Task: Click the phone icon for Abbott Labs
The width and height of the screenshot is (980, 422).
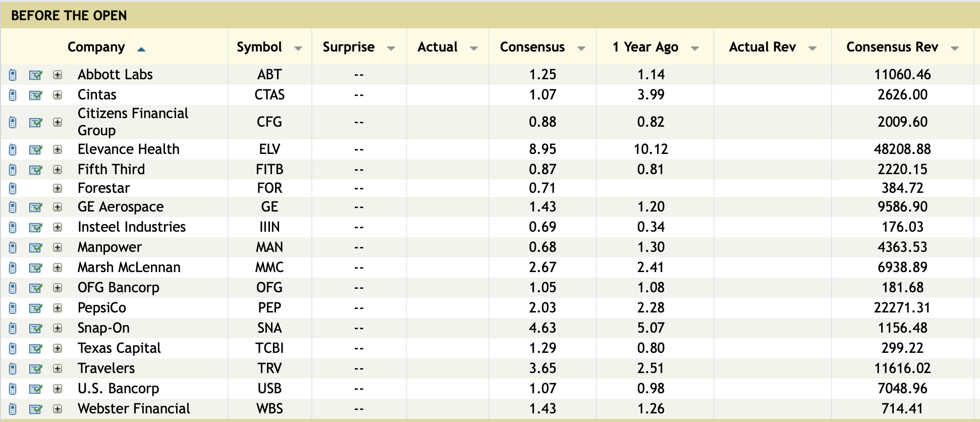Action: (13, 75)
